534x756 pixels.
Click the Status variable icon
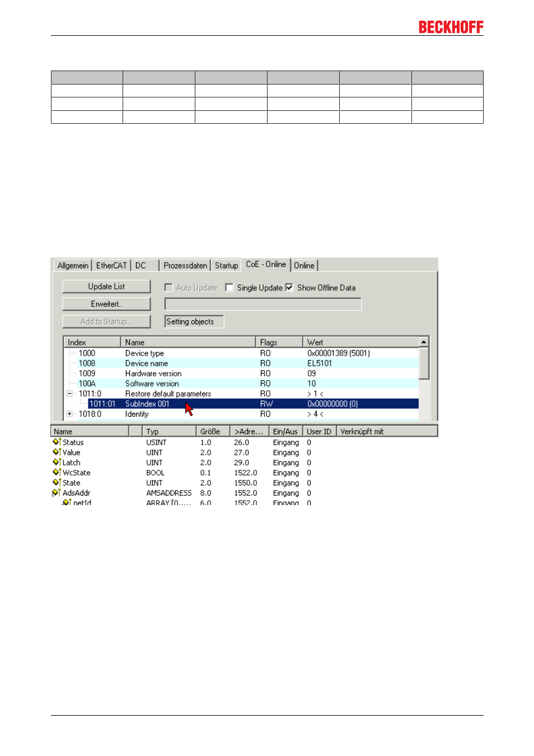point(57,442)
